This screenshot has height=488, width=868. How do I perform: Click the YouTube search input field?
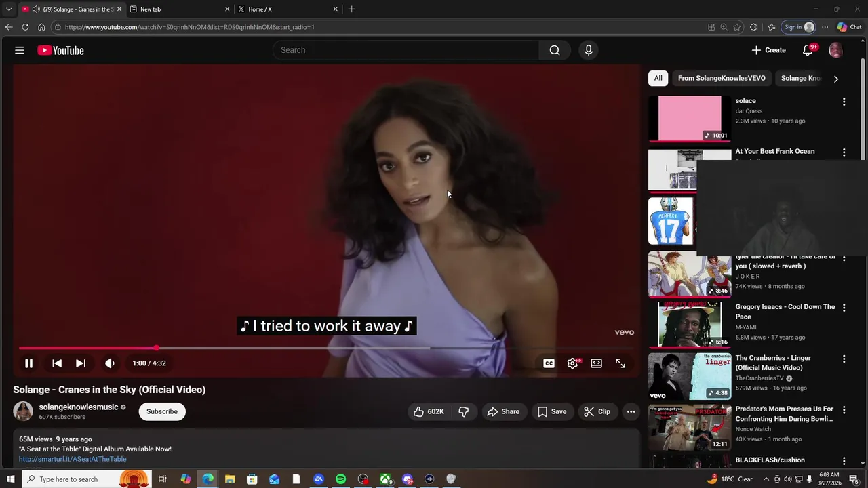click(407, 50)
